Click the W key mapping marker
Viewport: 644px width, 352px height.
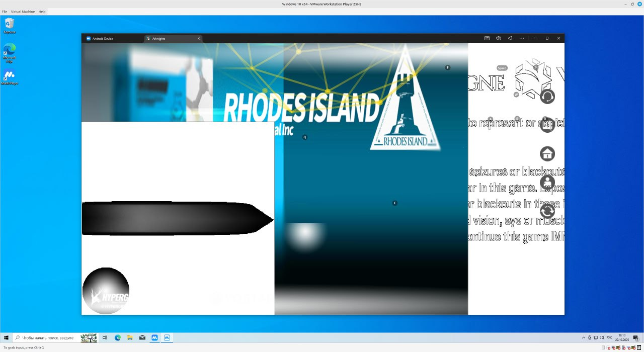516,95
